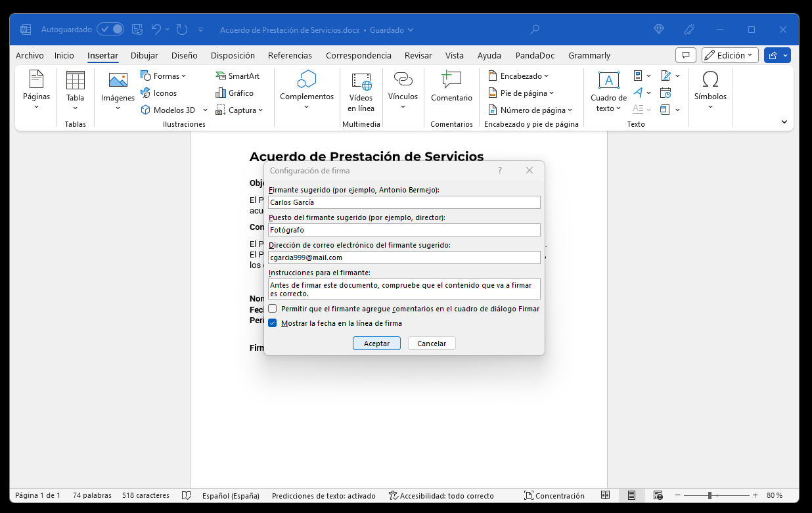Click the Microsoft 365 diamond icon
Viewport: 812px width, 513px height.
[x=660, y=30]
